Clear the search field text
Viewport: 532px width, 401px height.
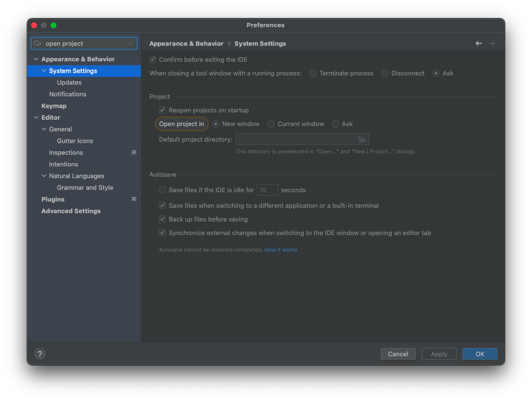(x=130, y=43)
